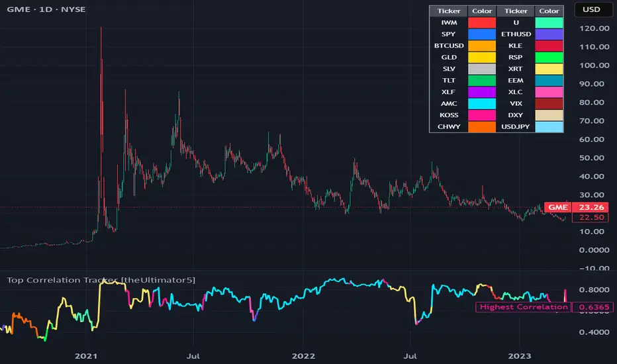The image size is (617, 364).
Task: Click the SPY ticker cell
Action: 449,34
